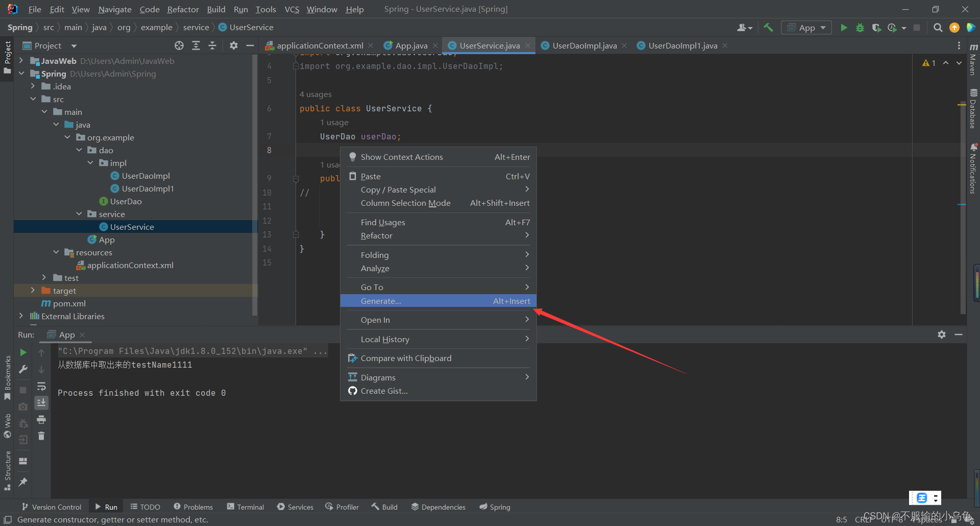Clear all Run console output trash icon
This screenshot has height=526, width=980.
[x=41, y=436]
